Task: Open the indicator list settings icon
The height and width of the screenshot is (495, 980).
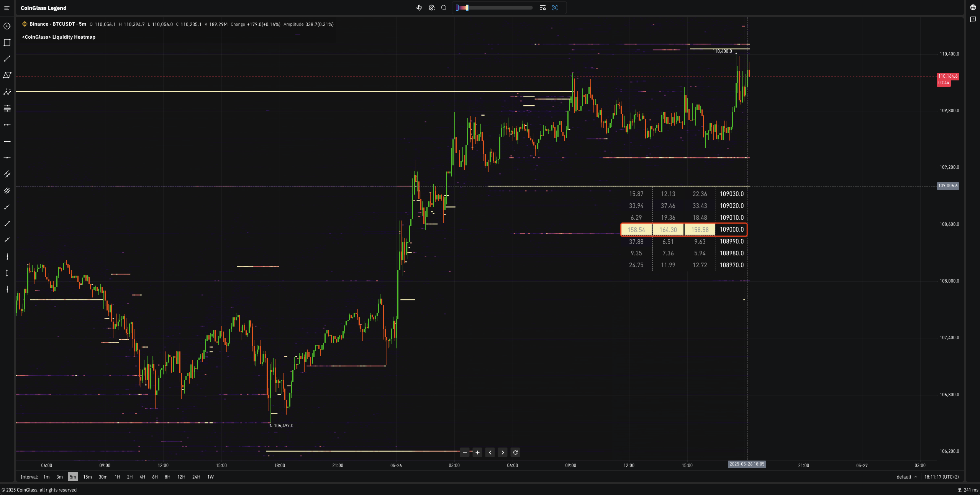Action: pos(543,7)
